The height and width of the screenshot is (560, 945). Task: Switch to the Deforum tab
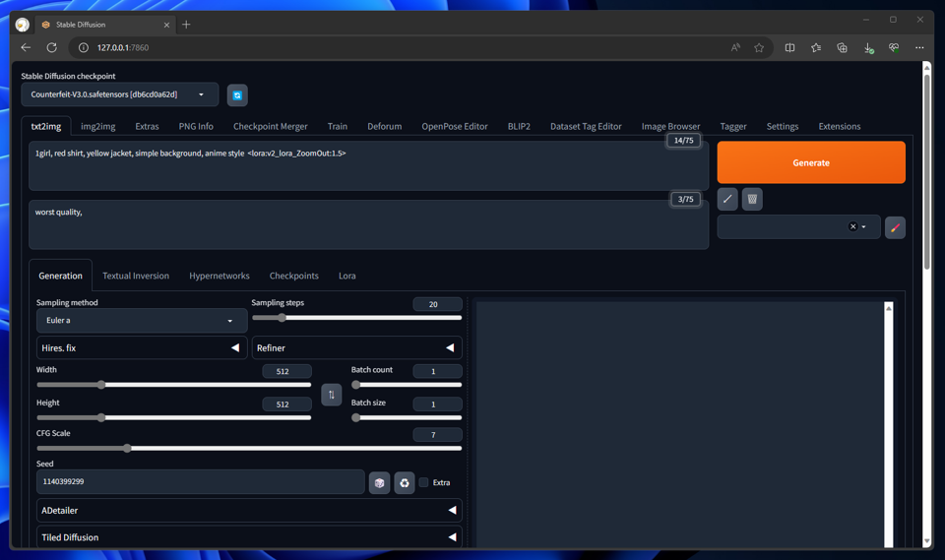click(385, 126)
